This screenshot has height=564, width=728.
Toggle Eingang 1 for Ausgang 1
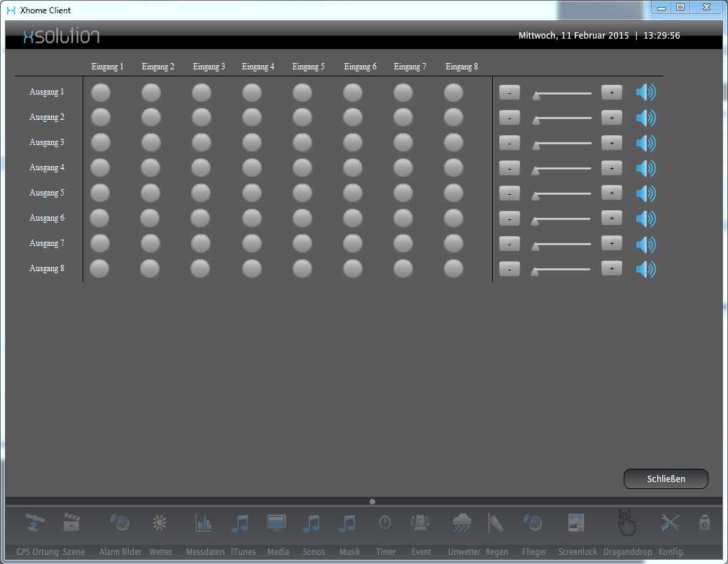click(x=101, y=92)
